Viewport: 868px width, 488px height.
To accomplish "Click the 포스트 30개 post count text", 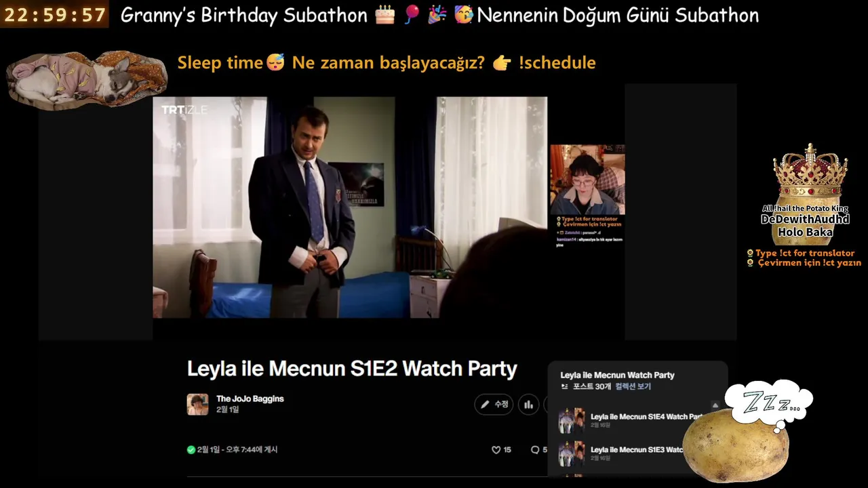I will [x=592, y=386].
